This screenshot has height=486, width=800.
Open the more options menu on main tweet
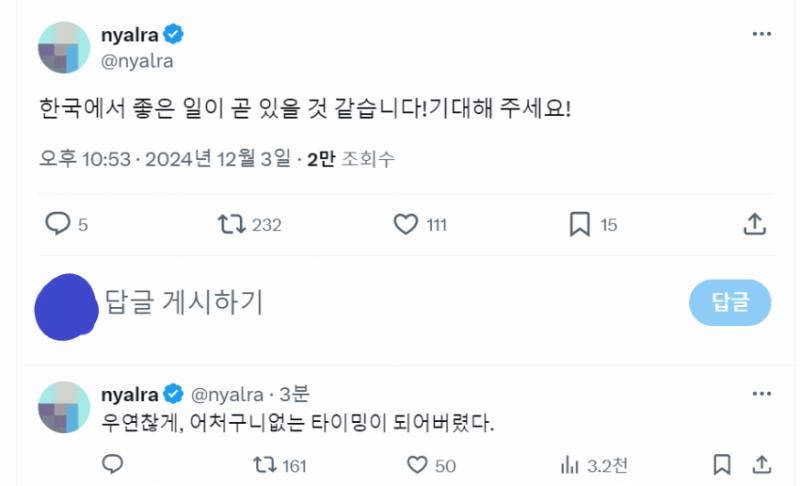(761, 35)
